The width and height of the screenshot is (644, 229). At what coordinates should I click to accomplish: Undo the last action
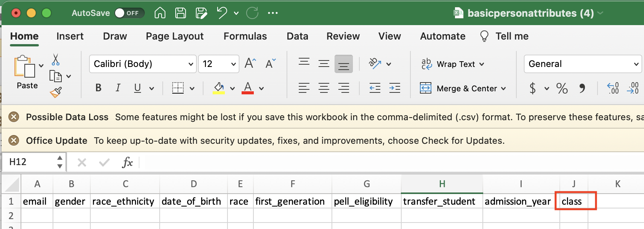click(222, 13)
